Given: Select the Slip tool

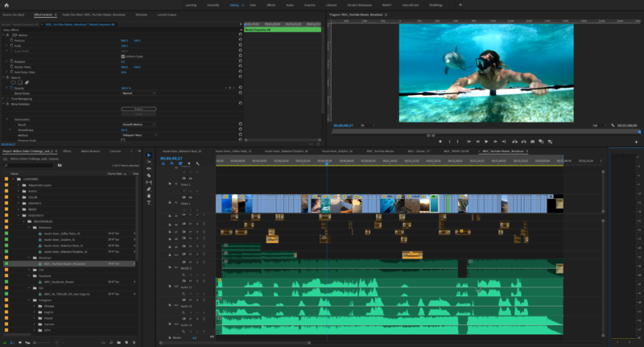Looking at the screenshot, I should coord(149,182).
